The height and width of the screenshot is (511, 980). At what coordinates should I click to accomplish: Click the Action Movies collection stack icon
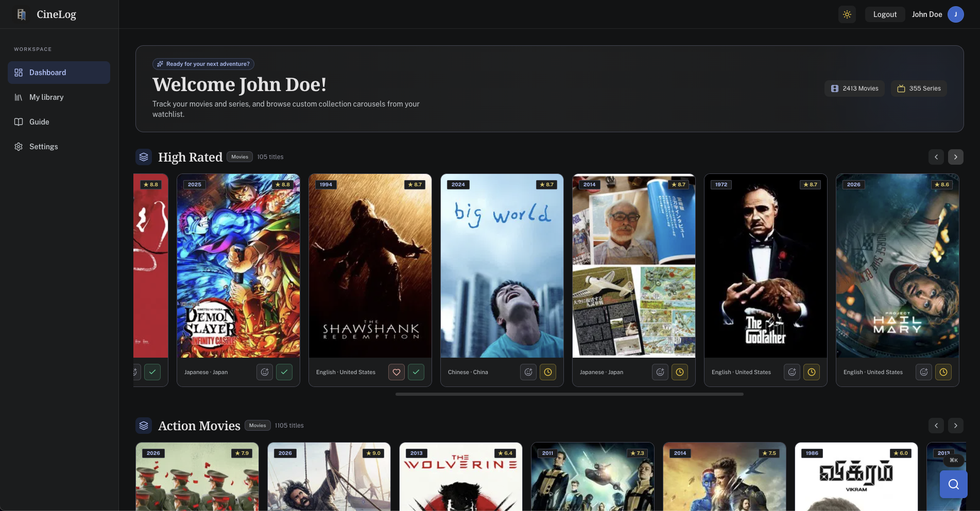[x=144, y=426]
